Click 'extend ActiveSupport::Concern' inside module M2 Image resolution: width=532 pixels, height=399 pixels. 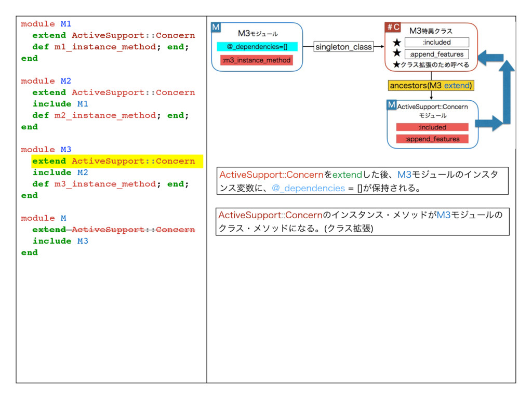(114, 92)
